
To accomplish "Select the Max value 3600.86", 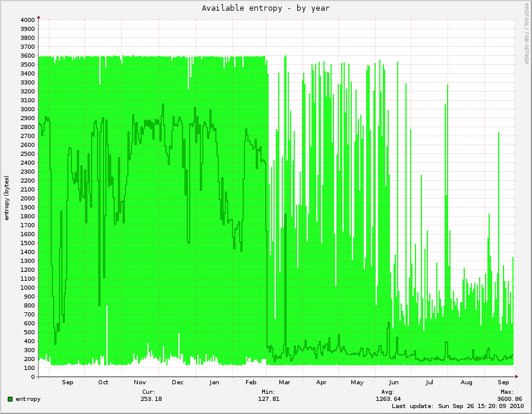I will (x=510, y=399).
